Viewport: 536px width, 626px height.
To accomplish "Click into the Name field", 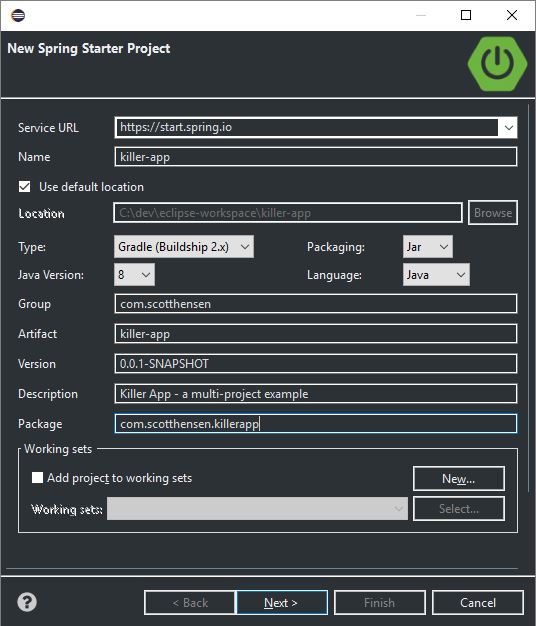I will (316, 157).
